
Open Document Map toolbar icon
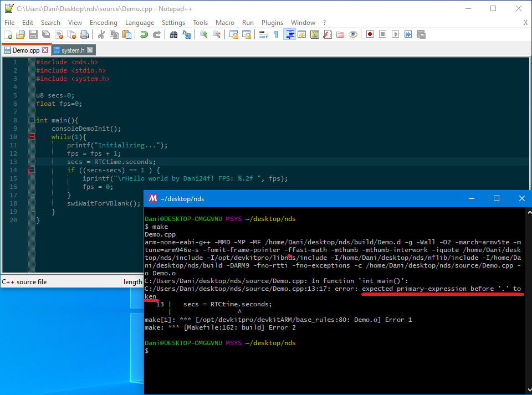(x=315, y=34)
